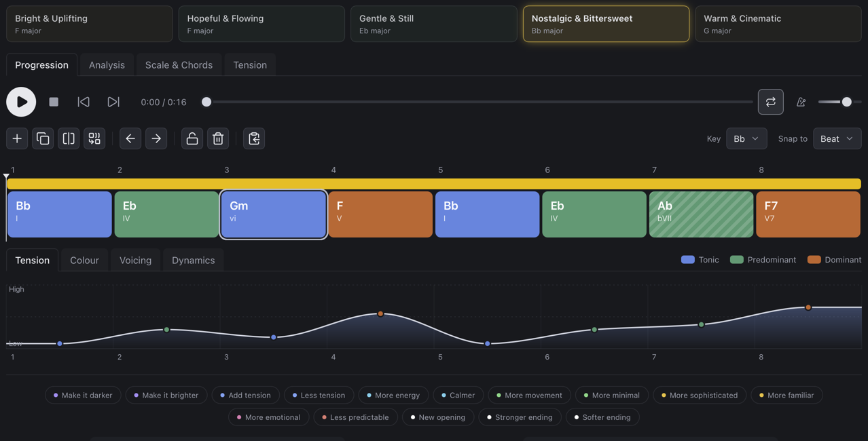
Task: Click the playback progress slider handle
Action: [x=206, y=102]
